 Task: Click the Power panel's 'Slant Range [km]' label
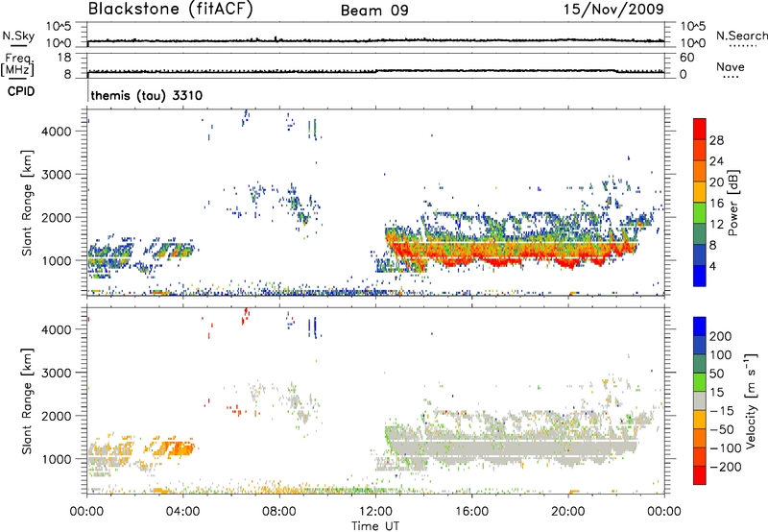pos(27,203)
